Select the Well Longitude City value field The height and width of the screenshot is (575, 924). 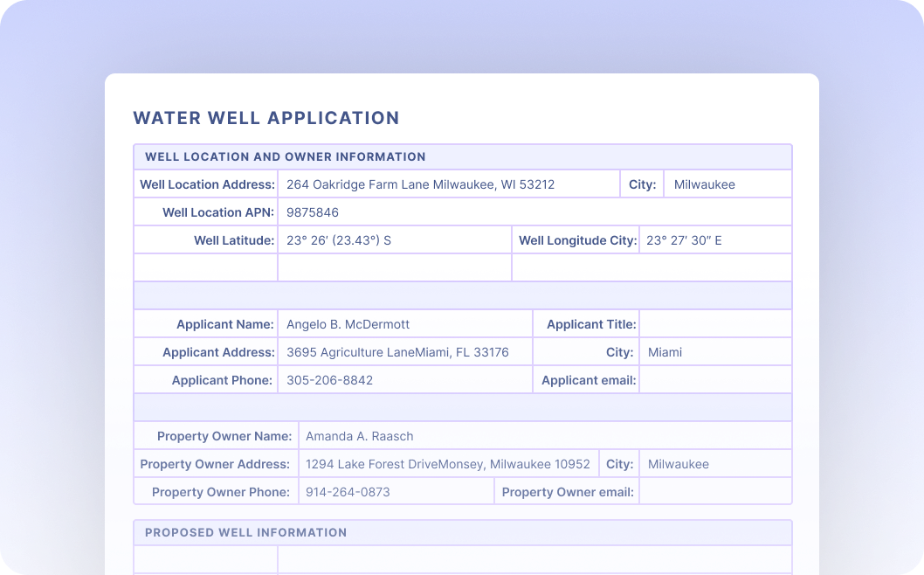coord(714,240)
